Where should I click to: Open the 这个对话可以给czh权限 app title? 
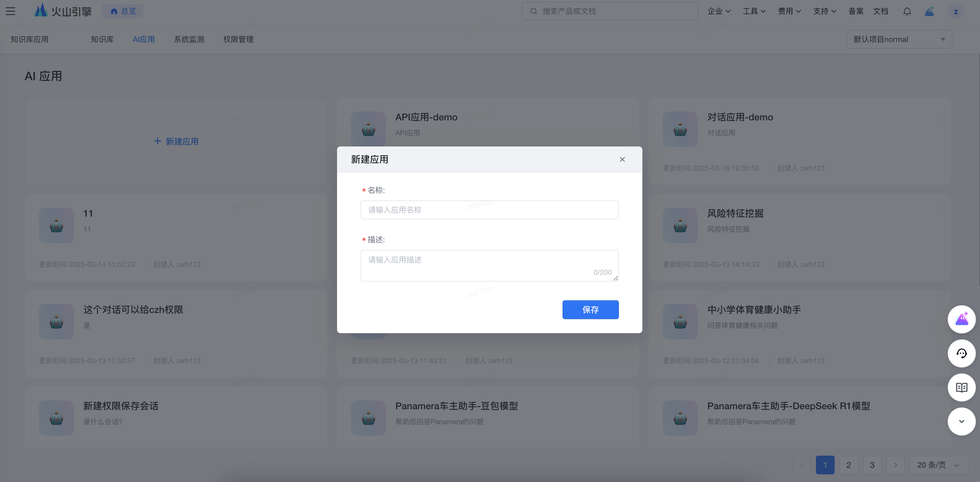point(133,310)
